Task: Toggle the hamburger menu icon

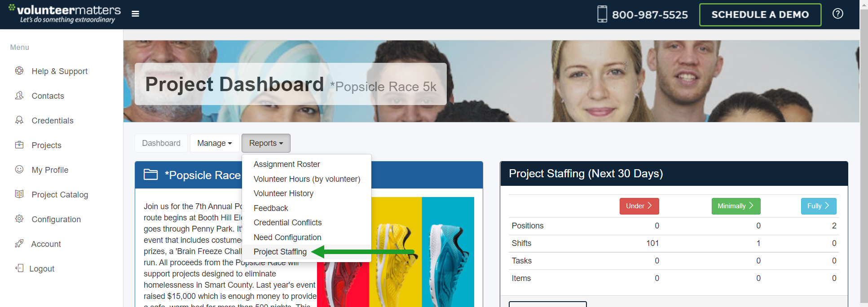Action: pyautogui.click(x=135, y=14)
